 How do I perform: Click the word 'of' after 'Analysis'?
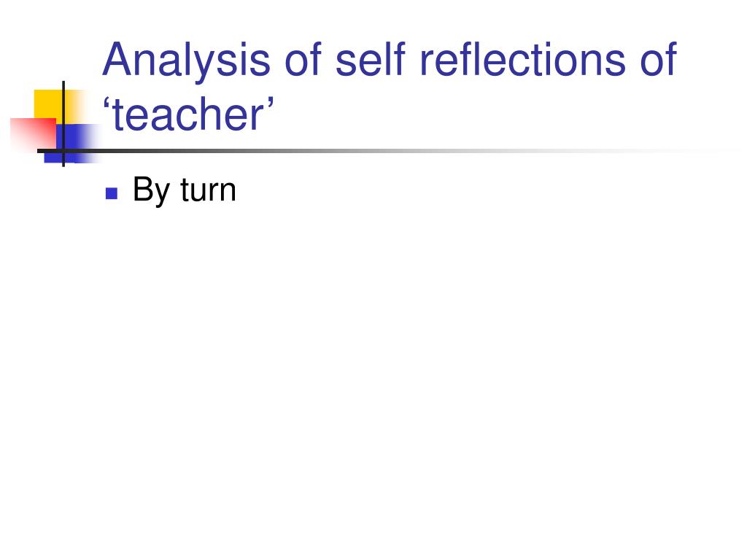303,59
